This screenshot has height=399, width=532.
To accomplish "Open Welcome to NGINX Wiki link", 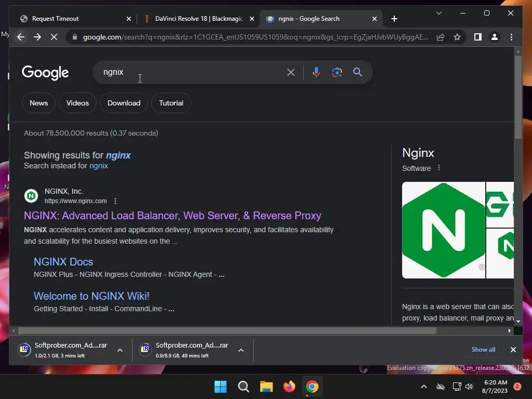I will (91, 296).
